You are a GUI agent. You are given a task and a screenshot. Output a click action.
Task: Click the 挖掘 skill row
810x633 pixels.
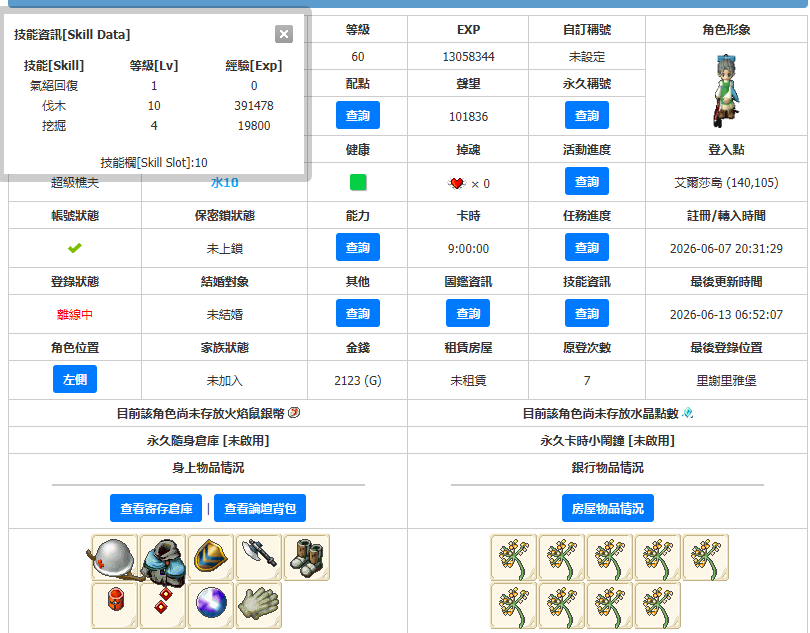point(154,126)
